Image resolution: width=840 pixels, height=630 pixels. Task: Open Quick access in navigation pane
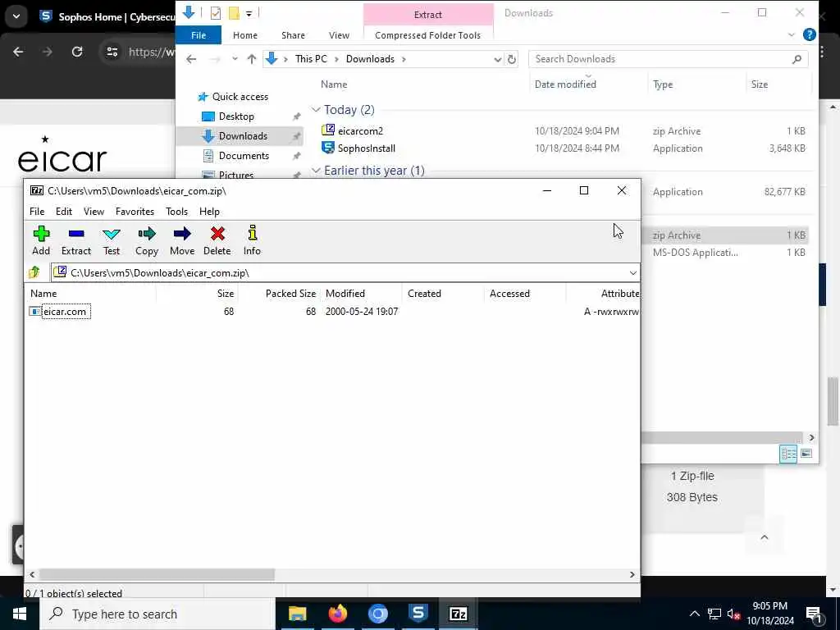(240, 97)
